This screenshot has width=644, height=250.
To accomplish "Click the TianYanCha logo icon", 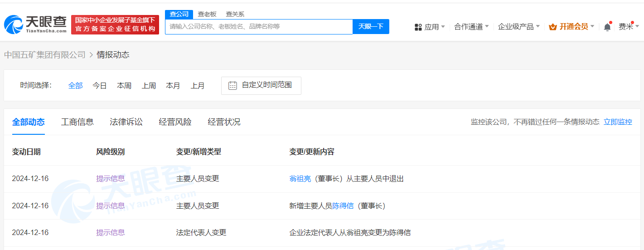I will pyautogui.click(x=14, y=25).
